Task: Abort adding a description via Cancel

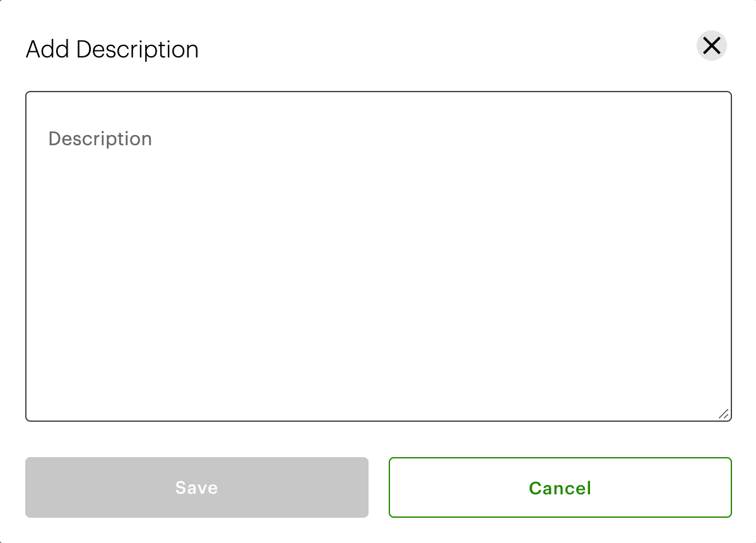Action: (x=560, y=487)
